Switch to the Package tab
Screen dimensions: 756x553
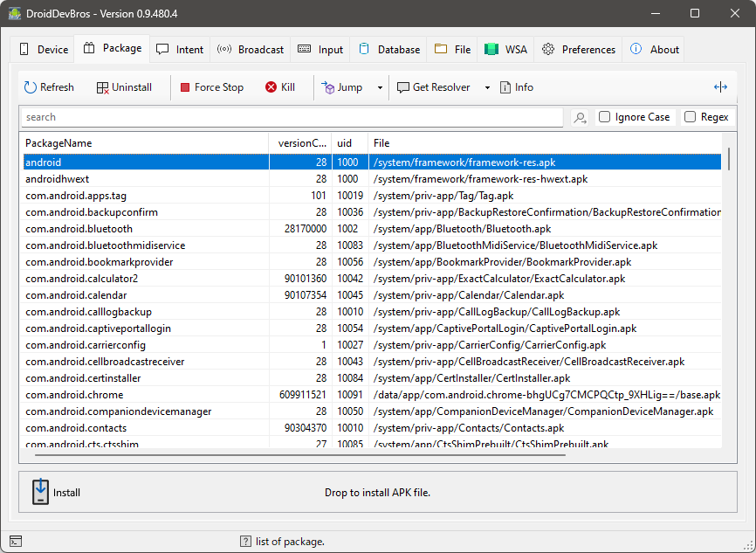click(x=112, y=48)
